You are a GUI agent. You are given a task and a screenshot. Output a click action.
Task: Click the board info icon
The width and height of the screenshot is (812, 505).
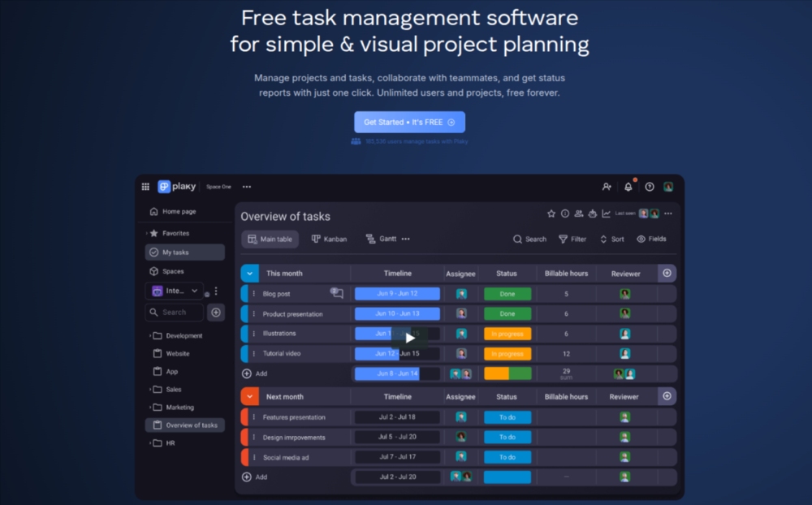pos(565,214)
